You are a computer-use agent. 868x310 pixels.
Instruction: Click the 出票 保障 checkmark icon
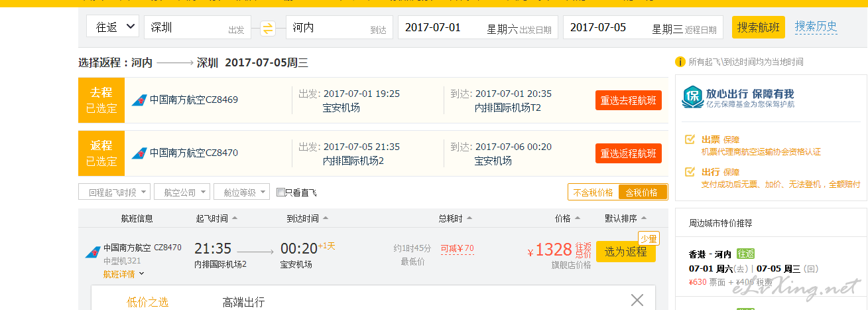(x=690, y=139)
